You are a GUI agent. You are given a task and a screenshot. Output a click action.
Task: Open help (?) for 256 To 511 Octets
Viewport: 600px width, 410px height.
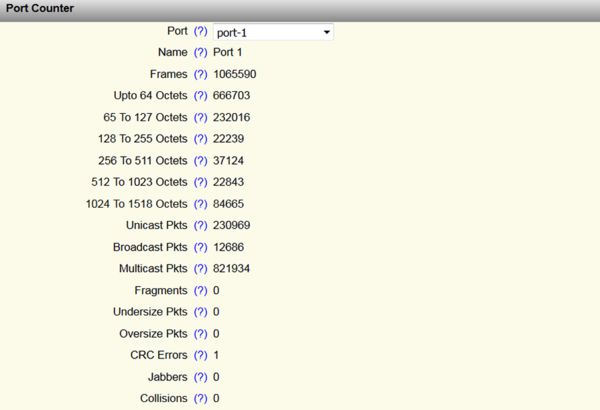[200, 161]
